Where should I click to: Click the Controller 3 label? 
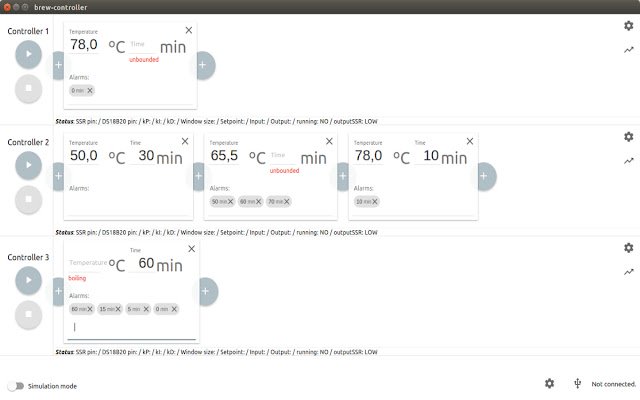(28, 257)
